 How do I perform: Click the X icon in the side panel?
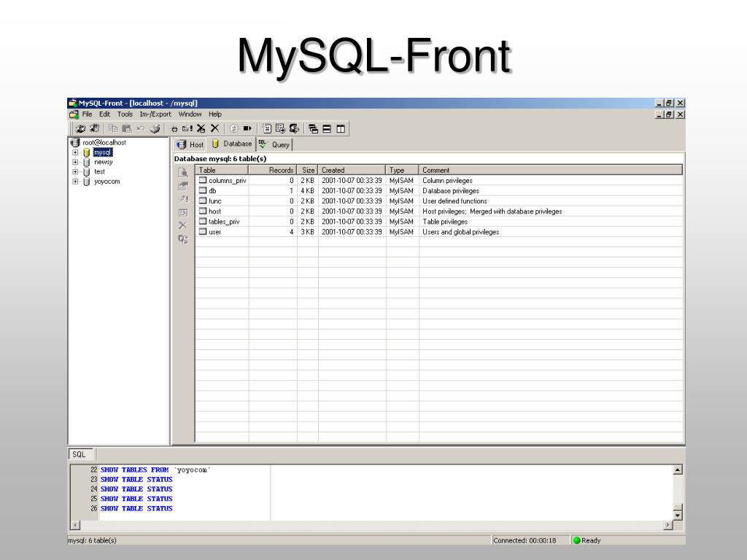click(x=183, y=225)
